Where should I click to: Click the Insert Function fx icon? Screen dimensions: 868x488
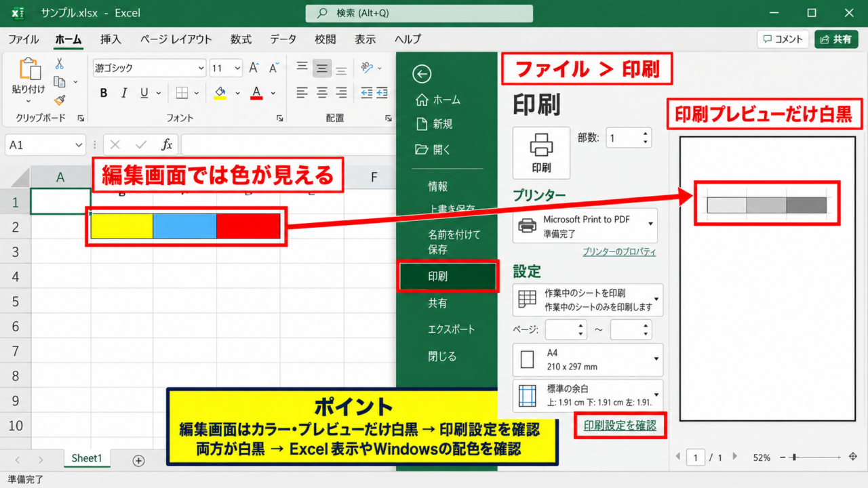166,145
